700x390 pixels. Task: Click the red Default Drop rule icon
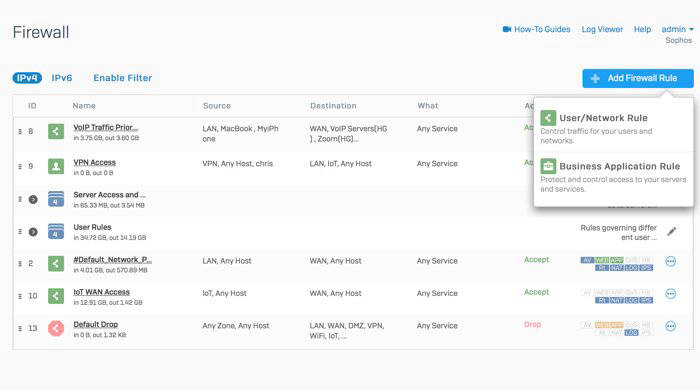point(56,328)
